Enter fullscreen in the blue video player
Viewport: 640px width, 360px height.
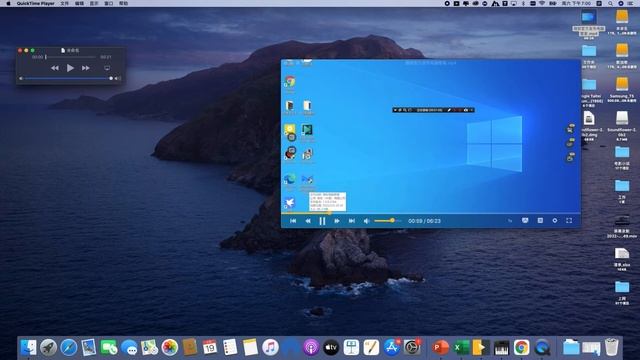tap(569, 220)
